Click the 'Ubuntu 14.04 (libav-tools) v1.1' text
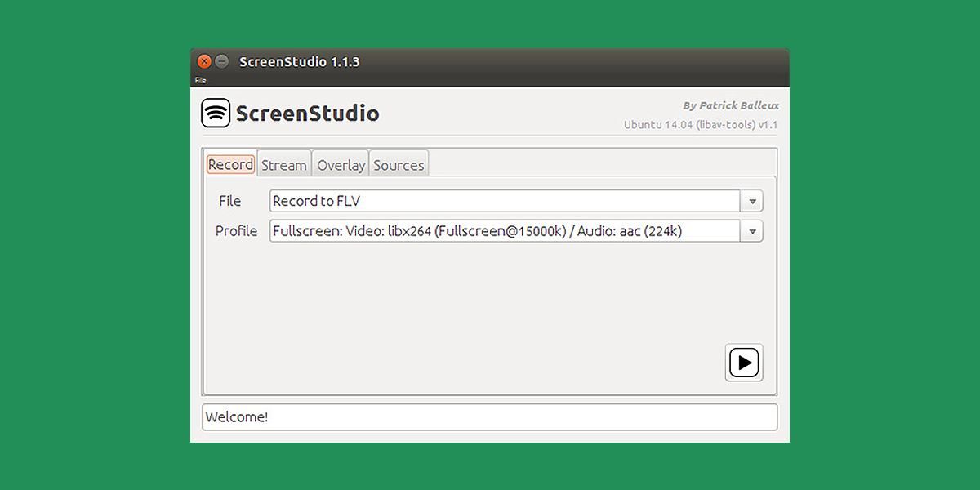Image resolution: width=980 pixels, height=490 pixels. pos(701,125)
